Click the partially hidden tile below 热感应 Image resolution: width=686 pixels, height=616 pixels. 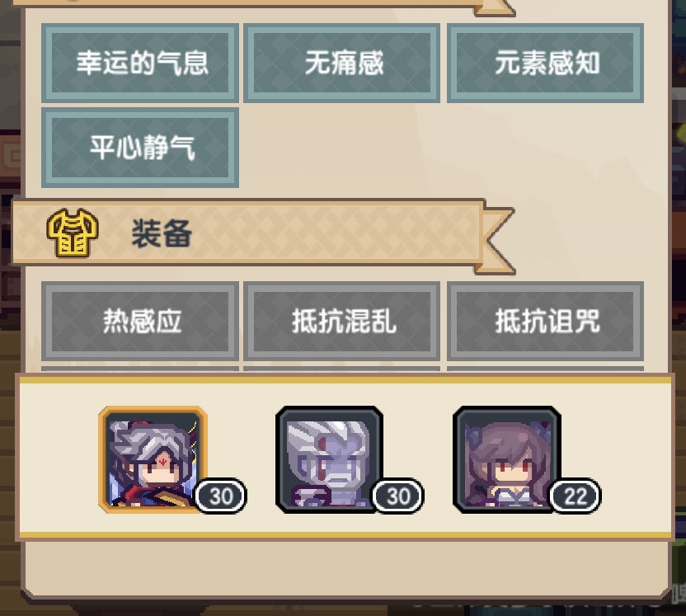[140, 370]
